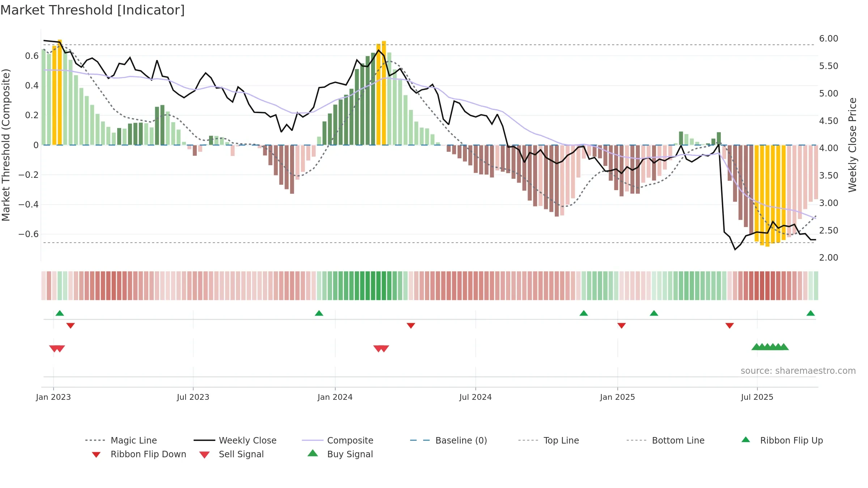
Task: Open the source: sharemaestro.com text
Action: 798,371
